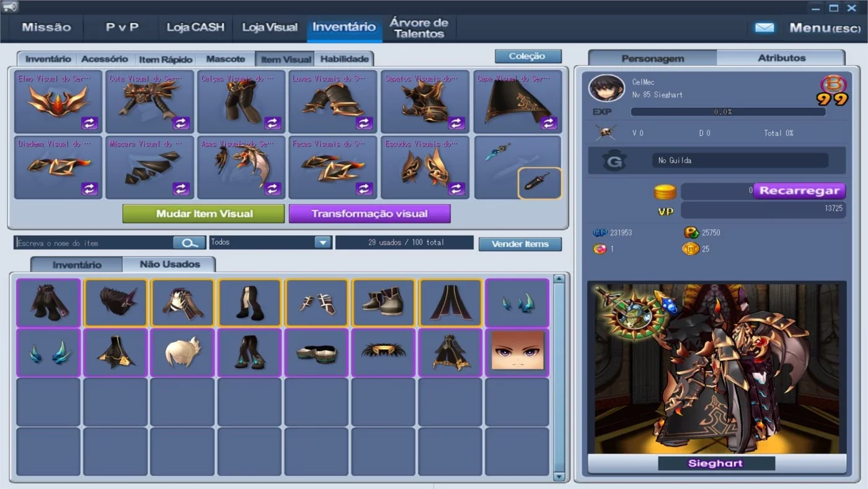Switch to the PvP tab
This screenshot has height=489, width=868.
(122, 27)
